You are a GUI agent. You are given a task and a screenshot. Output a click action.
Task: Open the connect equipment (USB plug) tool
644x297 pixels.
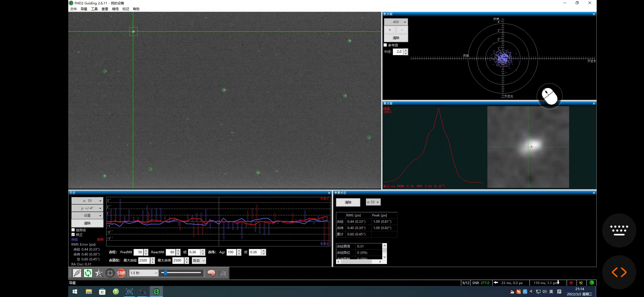coord(77,273)
